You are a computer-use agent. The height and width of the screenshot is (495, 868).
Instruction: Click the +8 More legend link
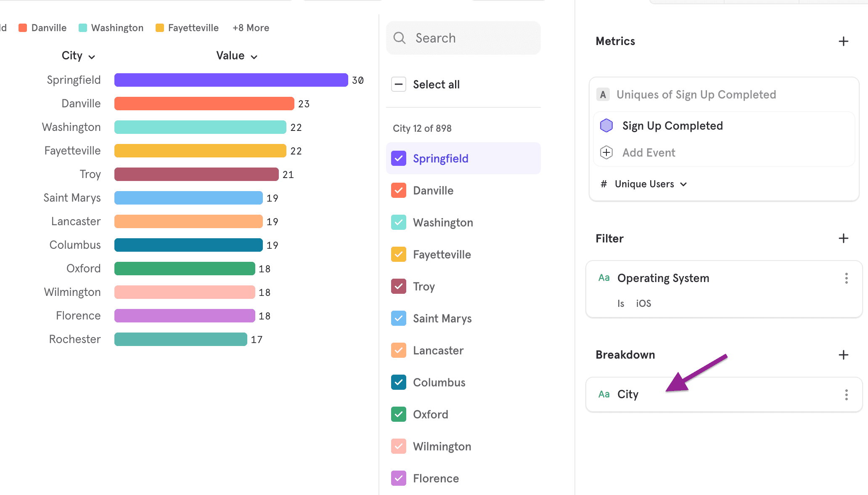(251, 28)
